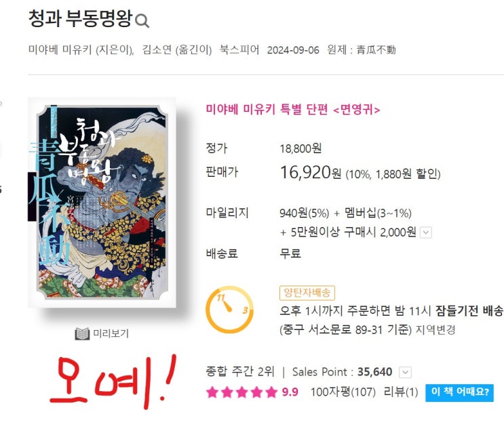The height and width of the screenshot is (431, 504).
Task: Click the orange delivery clock icon
Action: click(229, 310)
